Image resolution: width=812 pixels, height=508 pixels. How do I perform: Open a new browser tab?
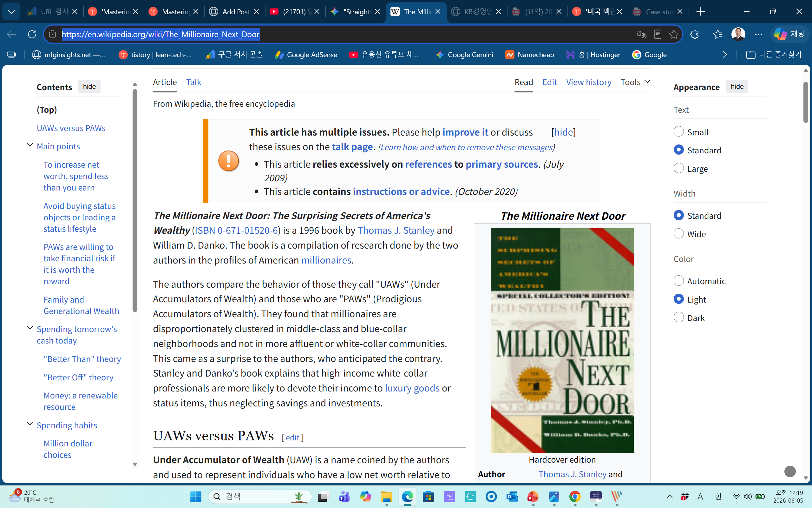tap(701, 12)
